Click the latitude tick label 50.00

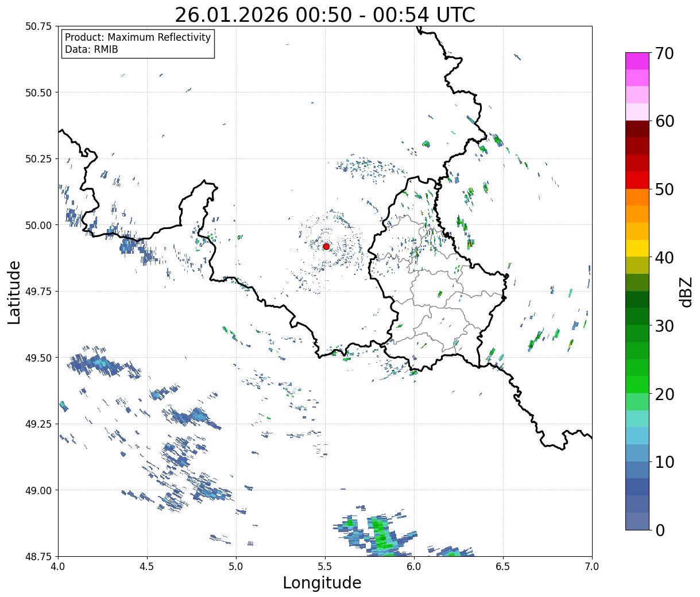pos(38,225)
